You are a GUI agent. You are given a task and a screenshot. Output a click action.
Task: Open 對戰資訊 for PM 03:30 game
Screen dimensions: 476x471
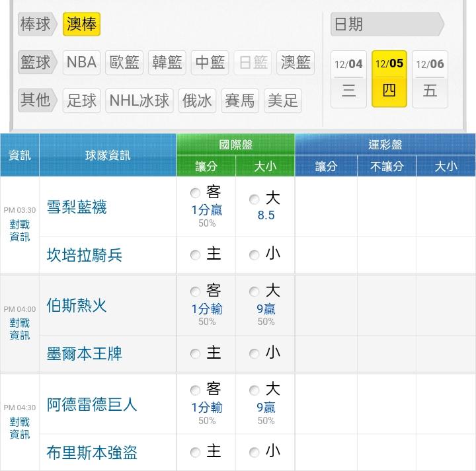point(20,231)
